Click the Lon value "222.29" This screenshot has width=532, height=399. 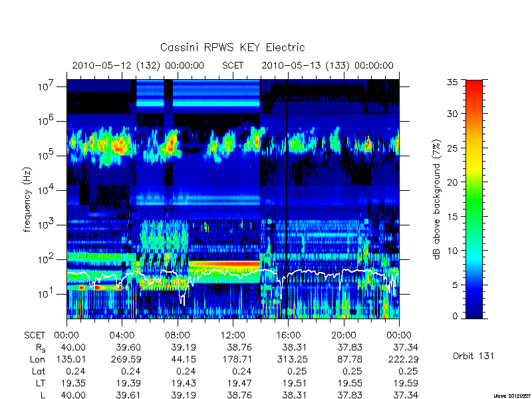coord(403,359)
